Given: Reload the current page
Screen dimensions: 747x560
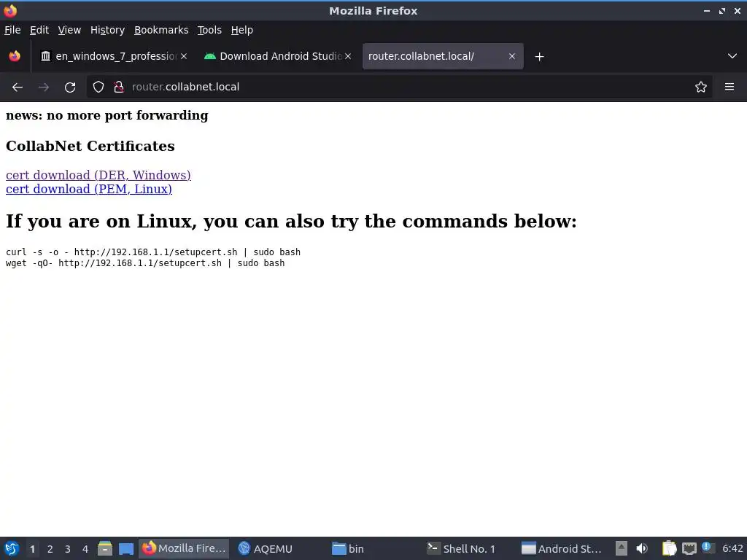Looking at the screenshot, I should (70, 87).
